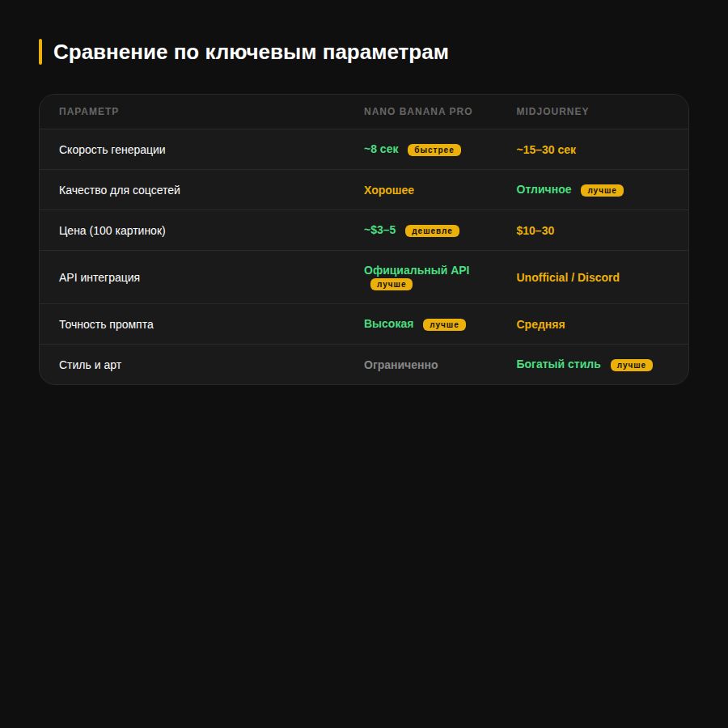Click the 'Хорошее' value

(389, 190)
